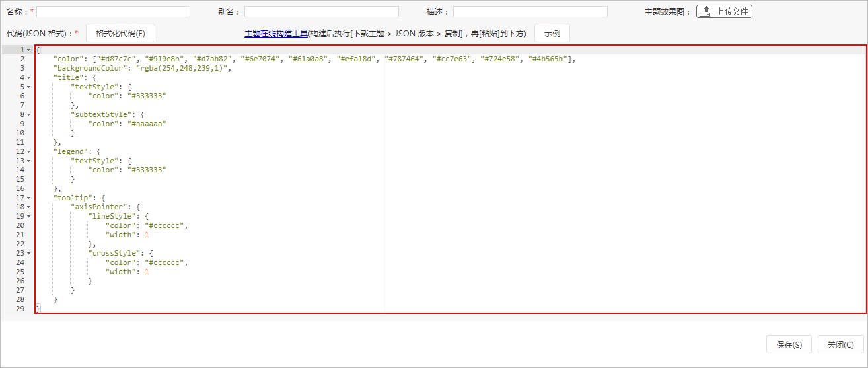Collapse the "tooltip" fold at line 17
868x368 pixels.
point(29,198)
